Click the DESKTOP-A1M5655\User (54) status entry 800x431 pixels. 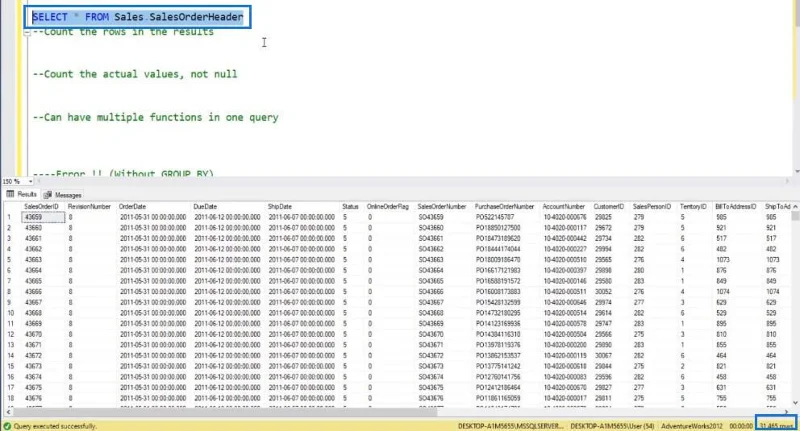coord(612,426)
